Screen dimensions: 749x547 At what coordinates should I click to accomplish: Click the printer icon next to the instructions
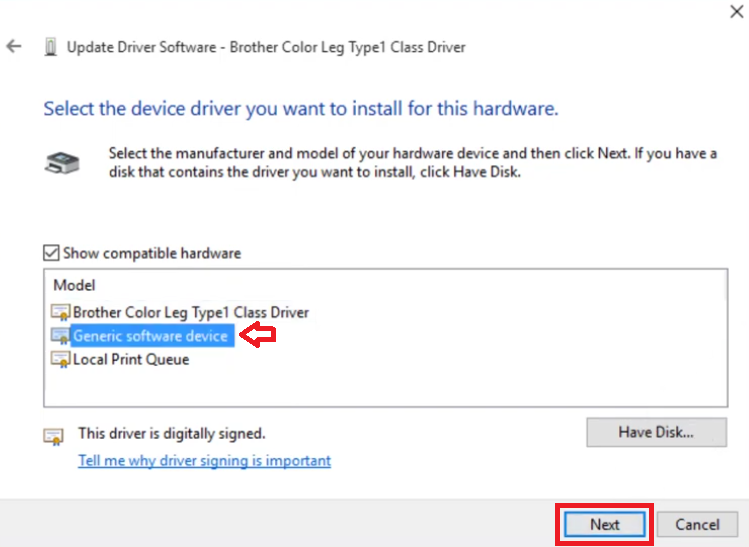point(62,163)
